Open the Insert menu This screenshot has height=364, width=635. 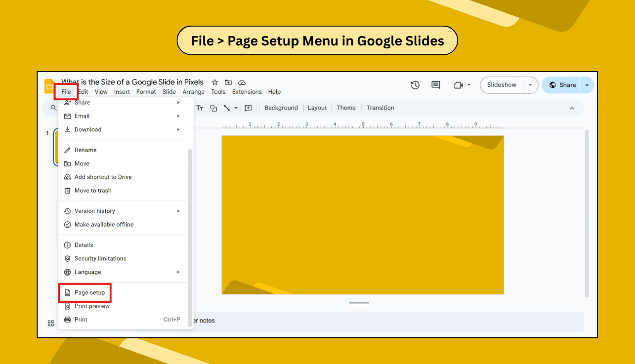[x=122, y=91]
